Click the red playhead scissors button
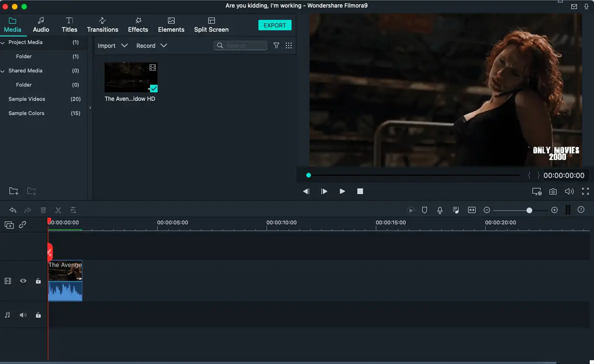594x364 pixels. coord(50,252)
